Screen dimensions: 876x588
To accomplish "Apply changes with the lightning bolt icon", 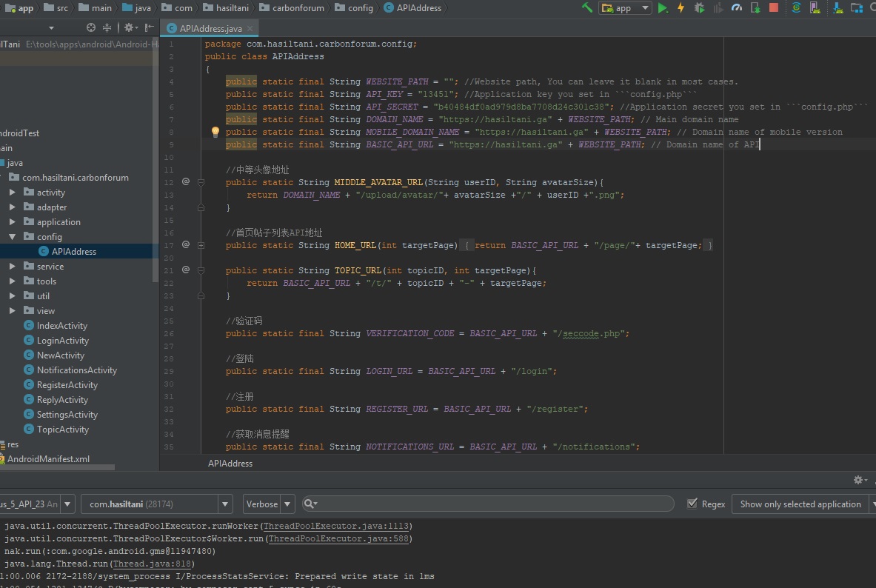I will (681, 8).
